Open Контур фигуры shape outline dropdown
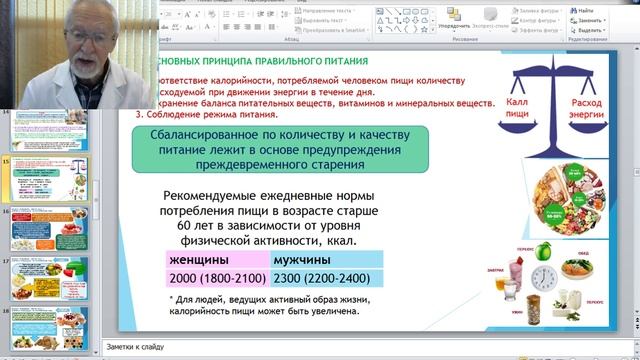Viewport: 640px width, 360px height. click(x=536, y=20)
